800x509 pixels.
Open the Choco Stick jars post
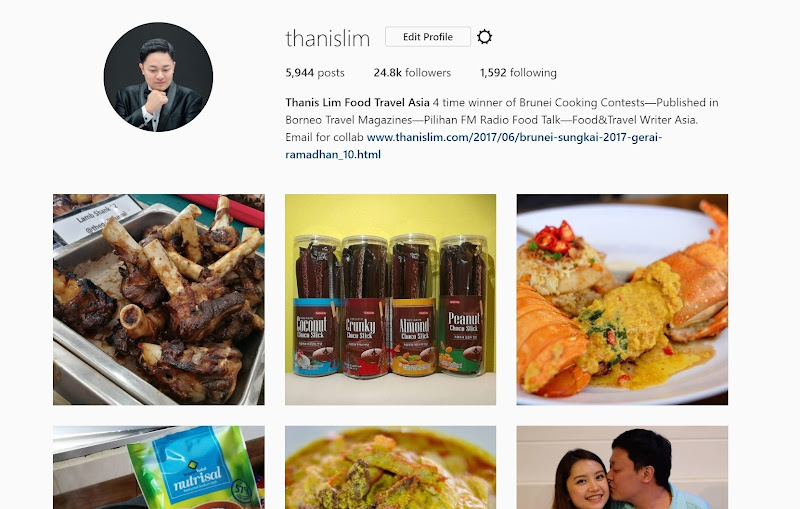(x=390, y=299)
